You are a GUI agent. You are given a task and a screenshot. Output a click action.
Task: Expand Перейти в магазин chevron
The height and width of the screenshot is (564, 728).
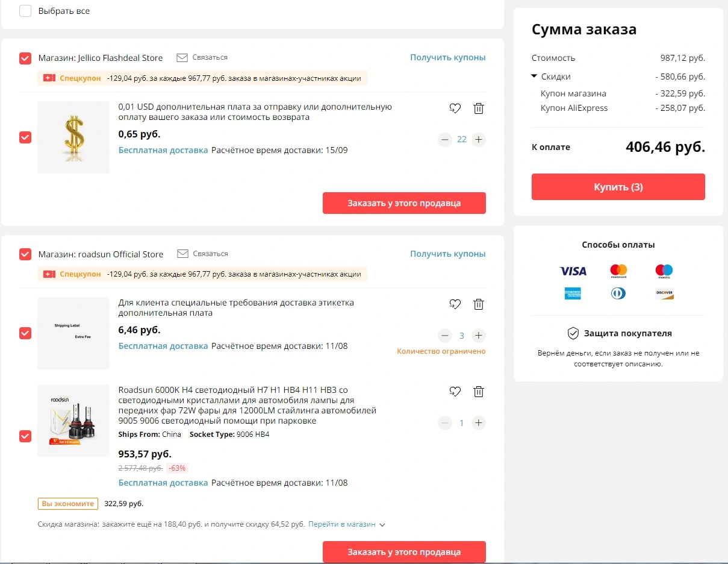pos(382,525)
